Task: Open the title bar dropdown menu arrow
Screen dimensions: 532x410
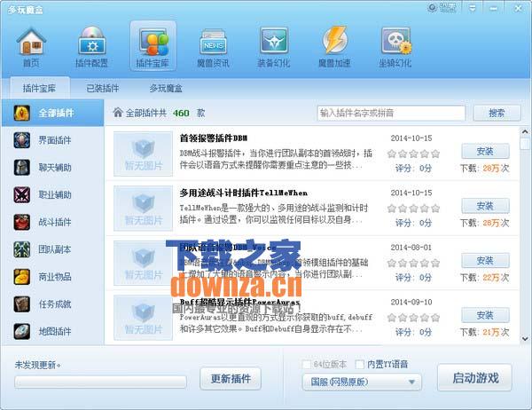Action: click(472, 8)
